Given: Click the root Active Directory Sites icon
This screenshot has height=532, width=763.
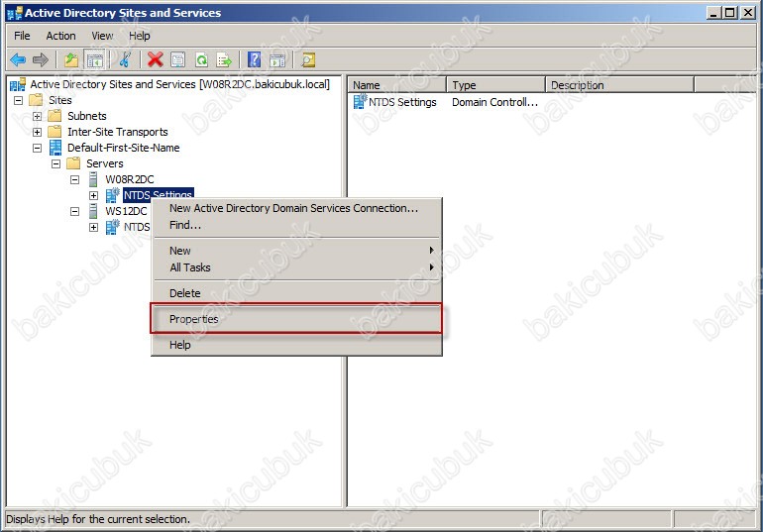Looking at the screenshot, I should (18, 84).
